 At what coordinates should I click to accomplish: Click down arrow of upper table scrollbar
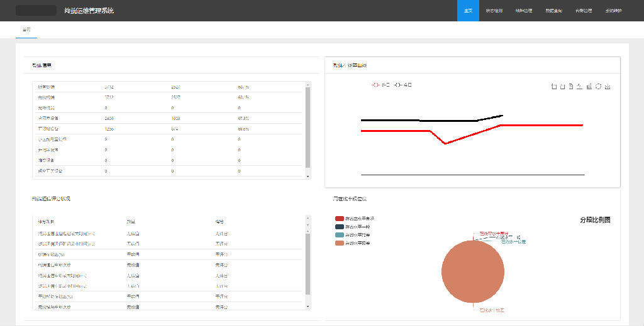coord(308,177)
